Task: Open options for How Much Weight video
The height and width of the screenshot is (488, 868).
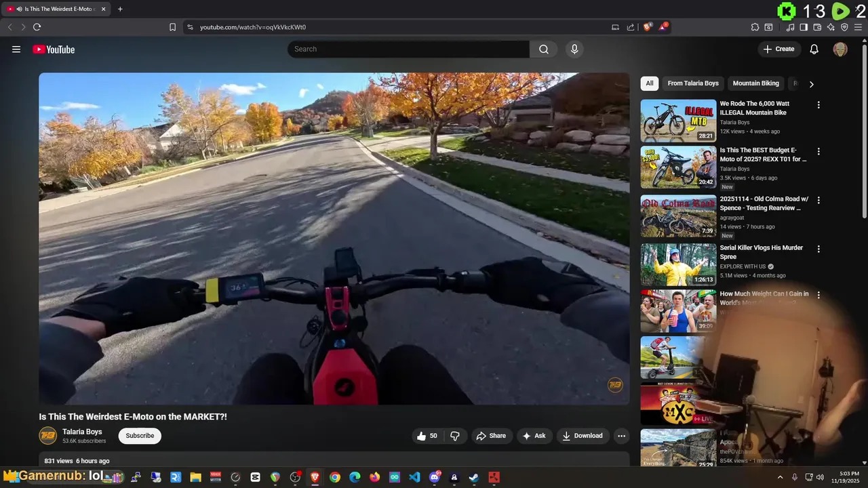Action: [x=818, y=295]
